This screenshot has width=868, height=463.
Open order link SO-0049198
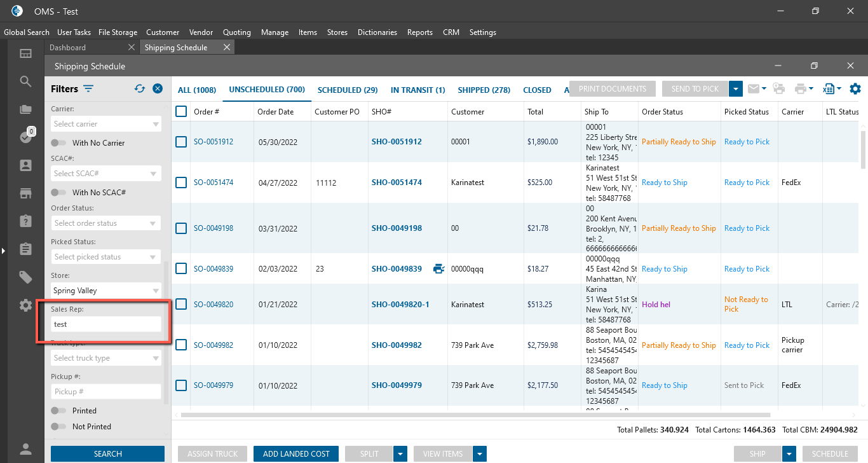213,228
